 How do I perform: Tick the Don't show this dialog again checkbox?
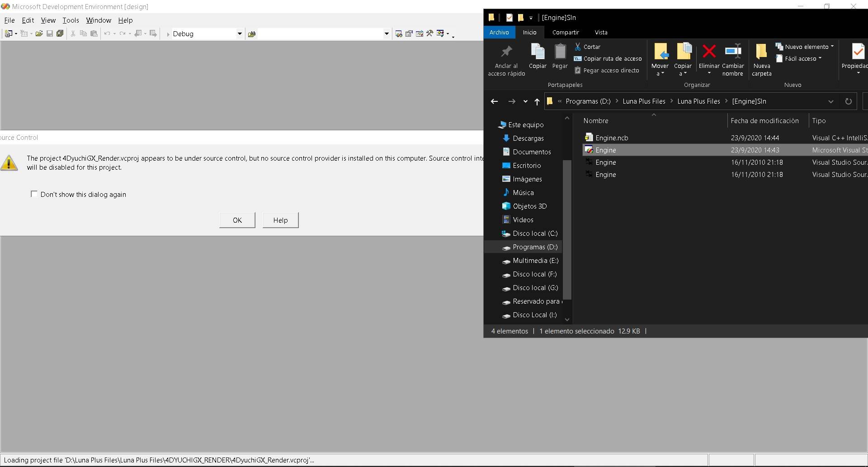coord(34,194)
